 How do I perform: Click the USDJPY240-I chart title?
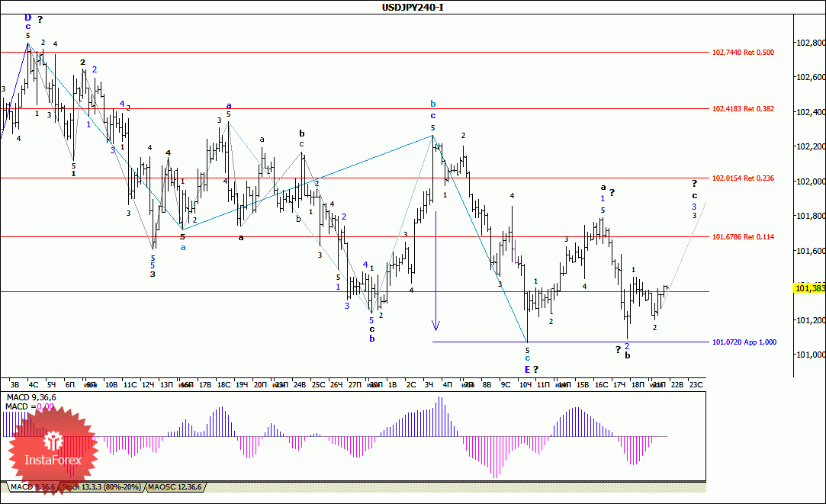point(413,7)
